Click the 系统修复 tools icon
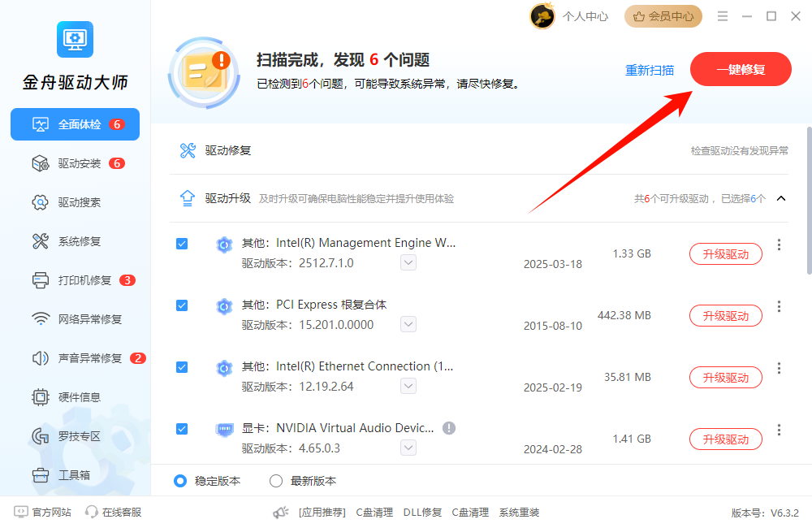This screenshot has width=812, height=528. [x=41, y=241]
